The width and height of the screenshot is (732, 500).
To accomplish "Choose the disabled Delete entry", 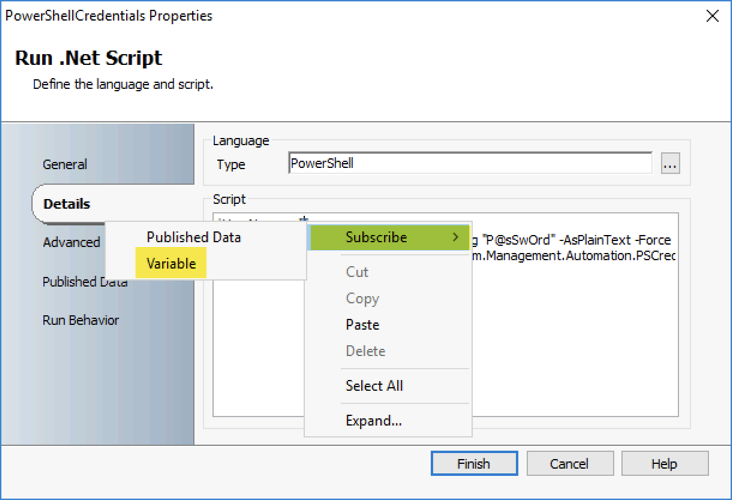I will [366, 351].
